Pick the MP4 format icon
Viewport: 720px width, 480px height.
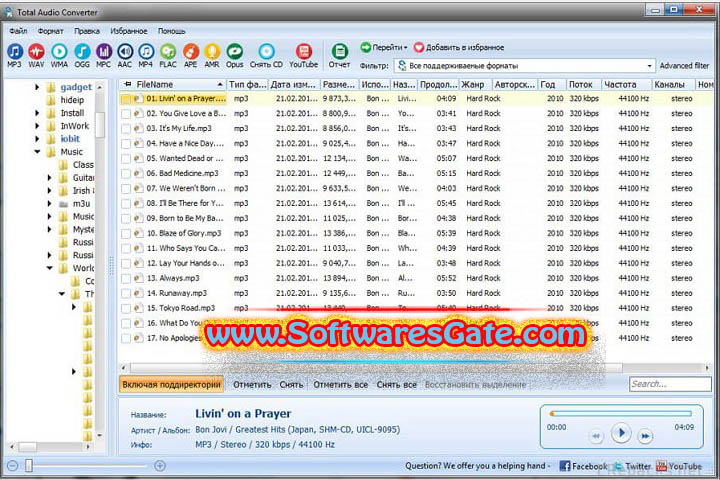coord(146,55)
